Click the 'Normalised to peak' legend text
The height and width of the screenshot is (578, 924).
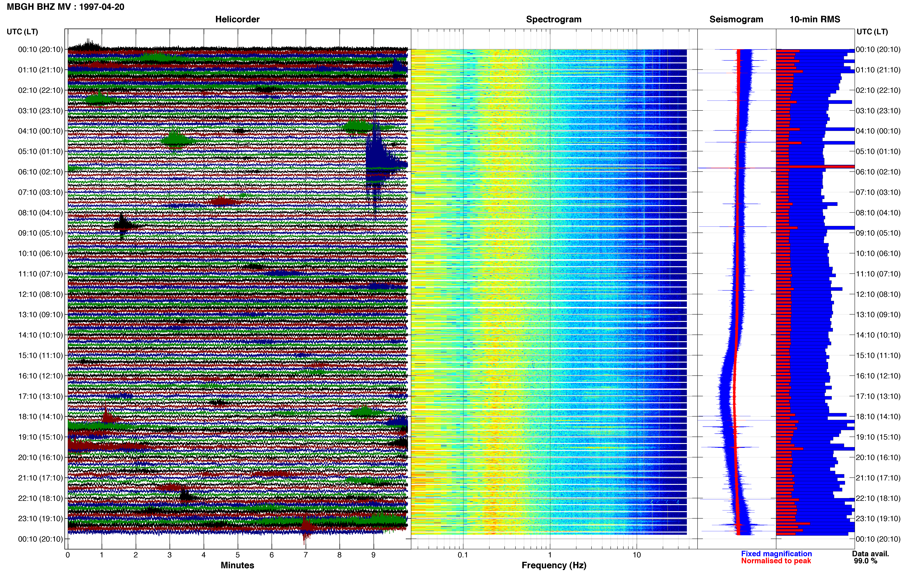[776, 561]
